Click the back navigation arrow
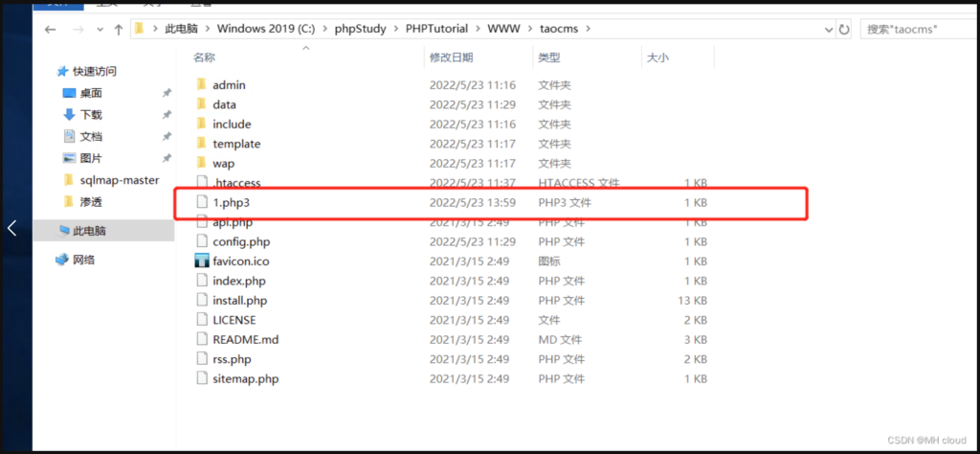Screen dimensions: 980x454 [52, 30]
